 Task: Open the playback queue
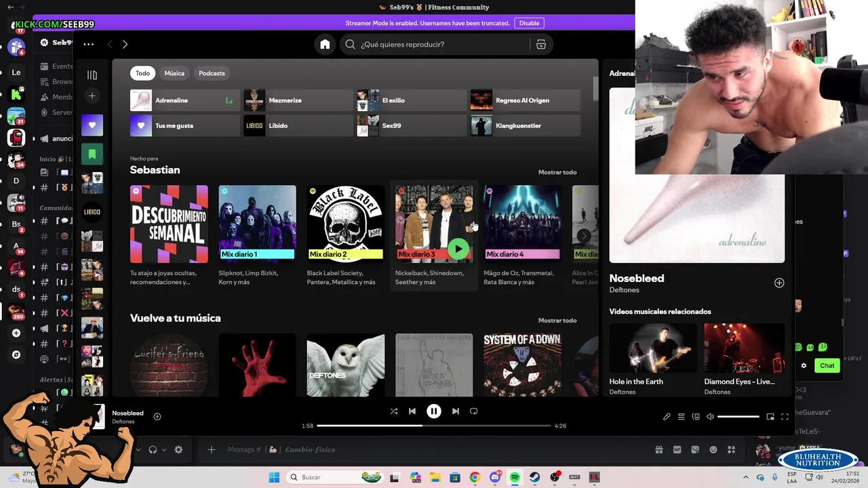pos(681,417)
